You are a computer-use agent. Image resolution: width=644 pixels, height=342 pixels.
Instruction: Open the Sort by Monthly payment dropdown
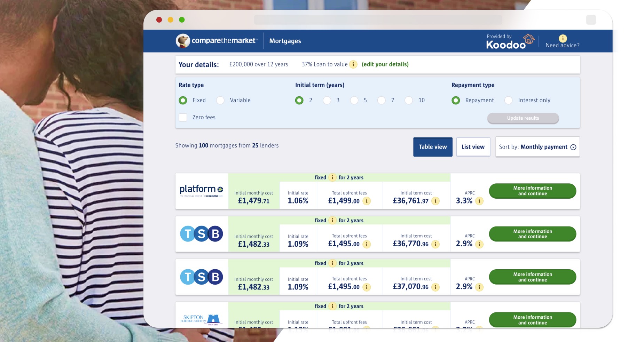(x=537, y=147)
